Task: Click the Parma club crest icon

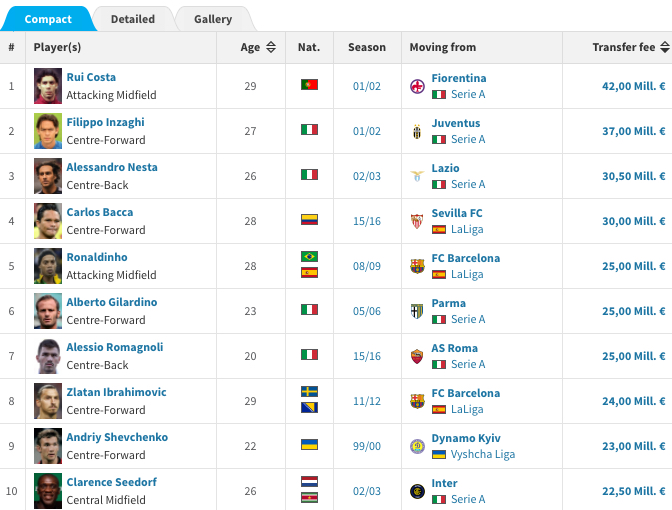Action: point(417,311)
